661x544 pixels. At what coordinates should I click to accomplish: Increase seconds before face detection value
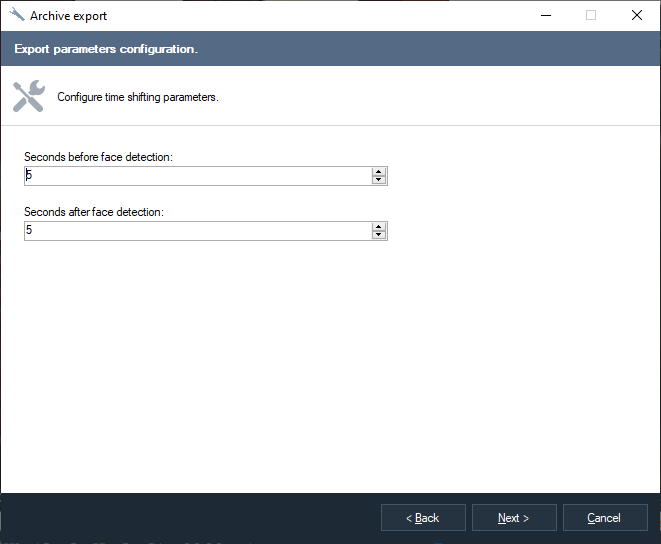(379, 172)
